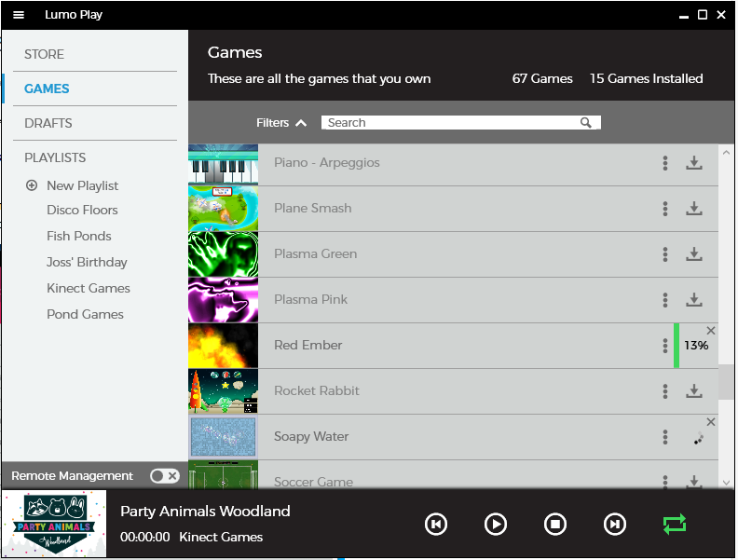Select the Red Ember thumbnail
The width and height of the screenshot is (738, 560).
coord(223,346)
